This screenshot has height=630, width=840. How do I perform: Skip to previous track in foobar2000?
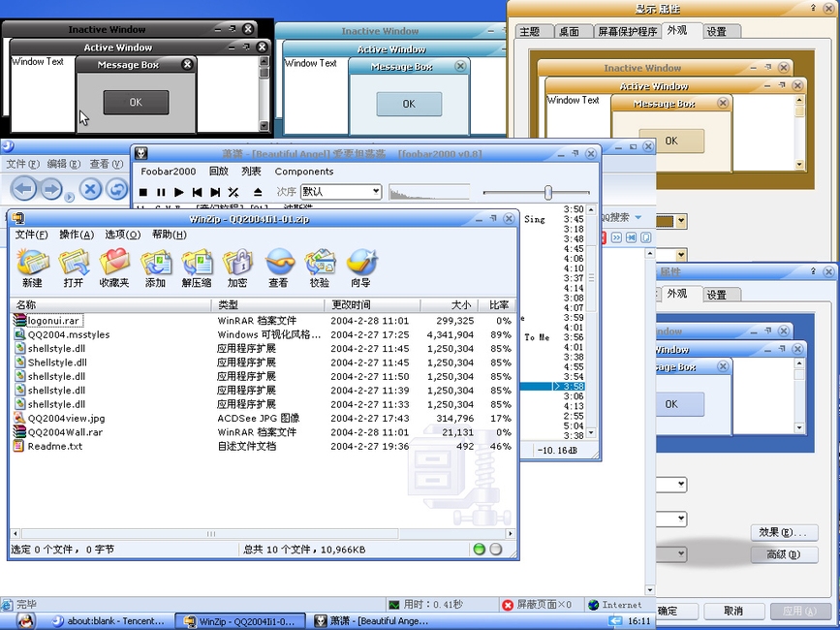[197, 192]
